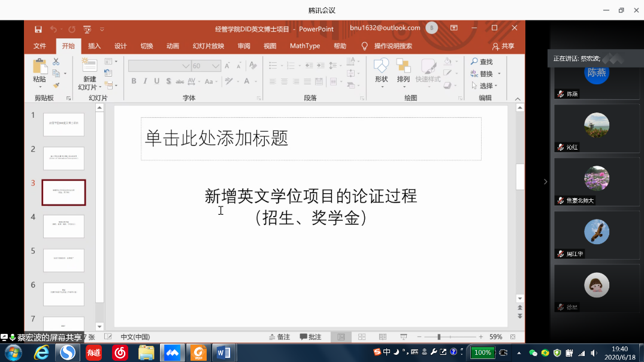
Task: Open the Slide Show (幻灯片放映) tab
Action: [x=208, y=46]
